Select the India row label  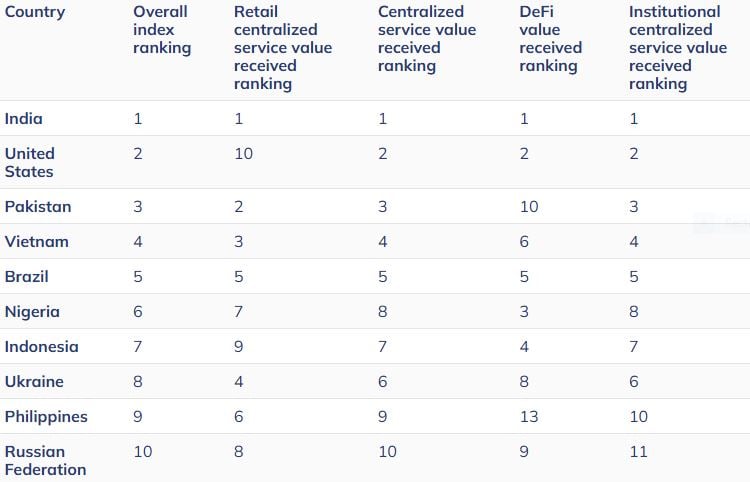click(24, 118)
